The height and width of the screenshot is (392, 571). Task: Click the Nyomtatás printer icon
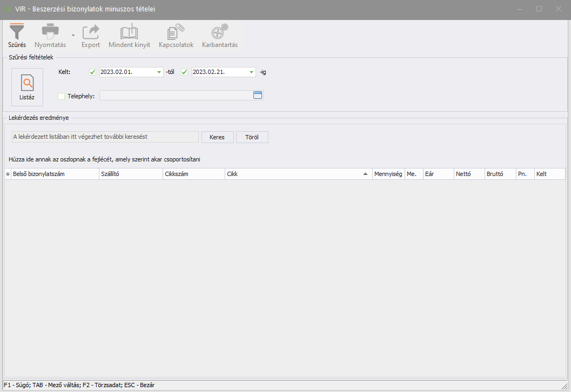tap(50, 32)
